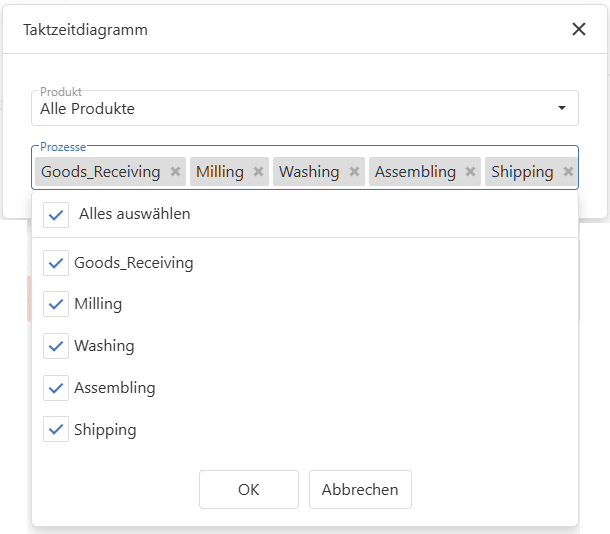Click the Shipping list entry text
The width and height of the screenshot is (610, 534).
[105, 430]
